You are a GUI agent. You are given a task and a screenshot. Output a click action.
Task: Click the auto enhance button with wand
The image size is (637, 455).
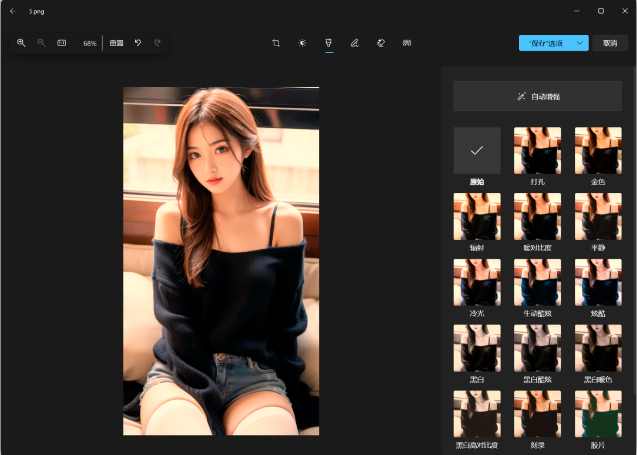point(537,96)
